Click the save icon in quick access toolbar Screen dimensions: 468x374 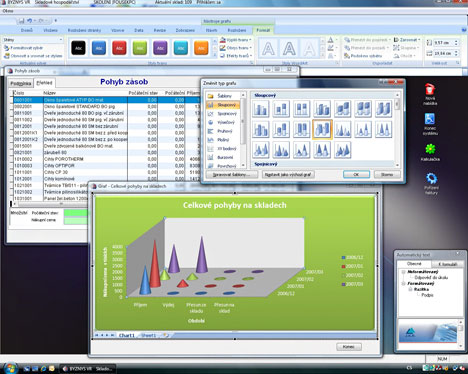click(21, 21)
